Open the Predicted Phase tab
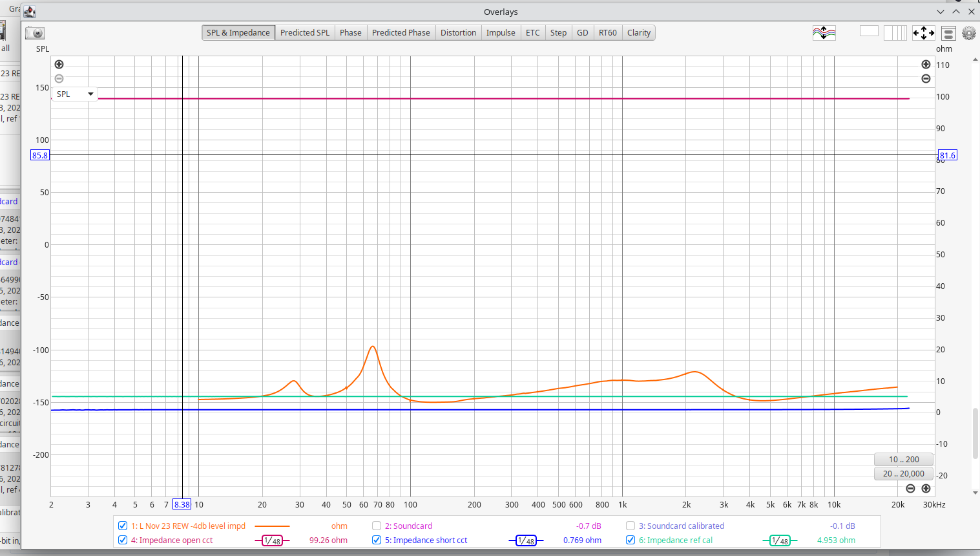 pyautogui.click(x=401, y=32)
